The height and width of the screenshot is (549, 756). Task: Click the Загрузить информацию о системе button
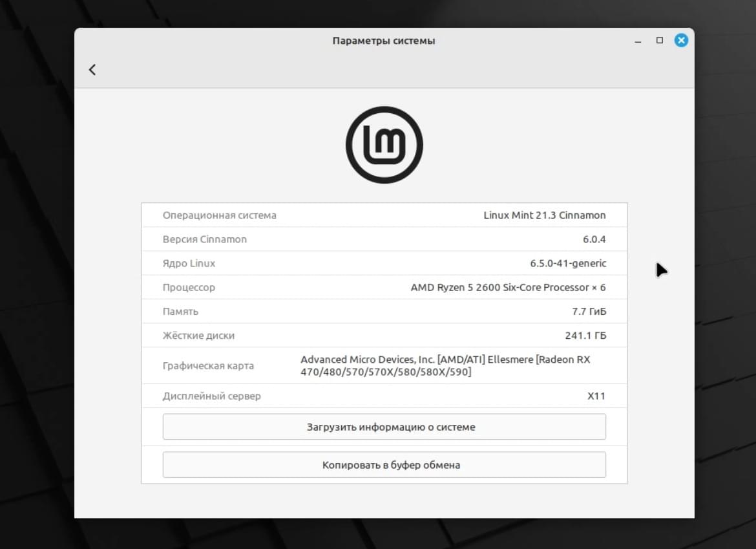(x=384, y=427)
